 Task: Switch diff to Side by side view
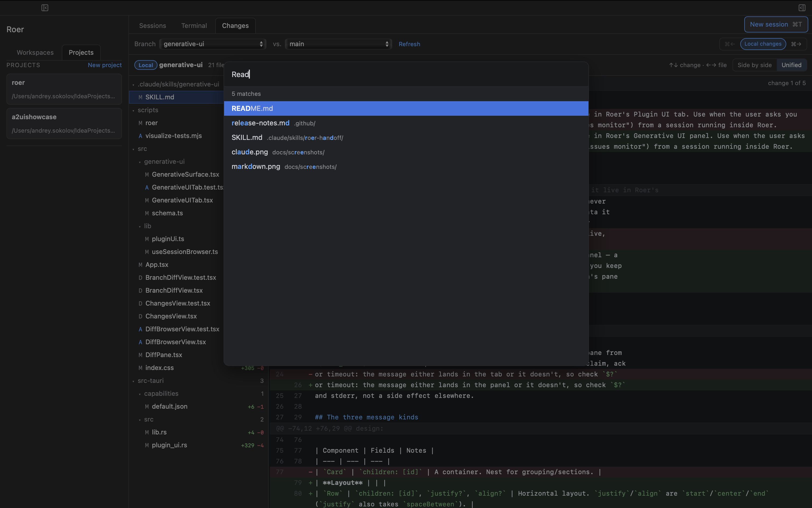coord(754,65)
